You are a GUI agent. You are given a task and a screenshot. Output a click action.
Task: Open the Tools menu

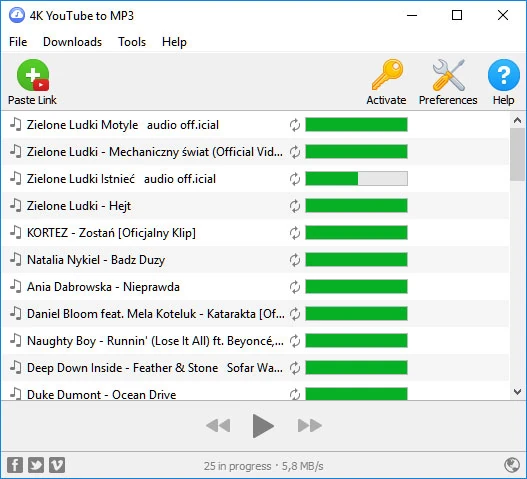click(132, 42)
